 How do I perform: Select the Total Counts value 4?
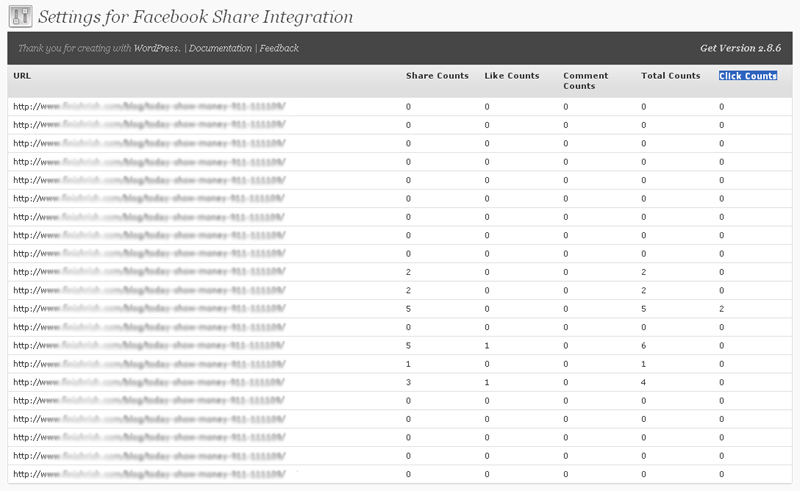(x=643, y=382)
